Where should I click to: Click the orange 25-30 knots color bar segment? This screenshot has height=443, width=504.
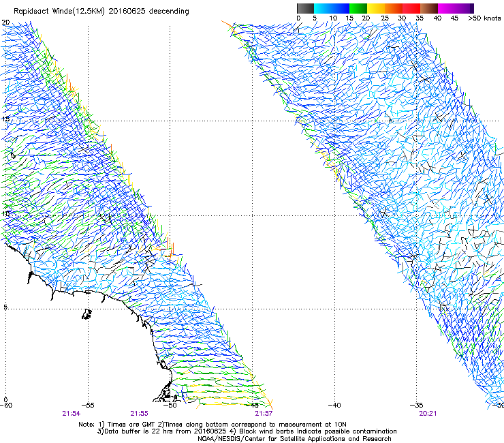pyautogui.click(x=394, y=8)
